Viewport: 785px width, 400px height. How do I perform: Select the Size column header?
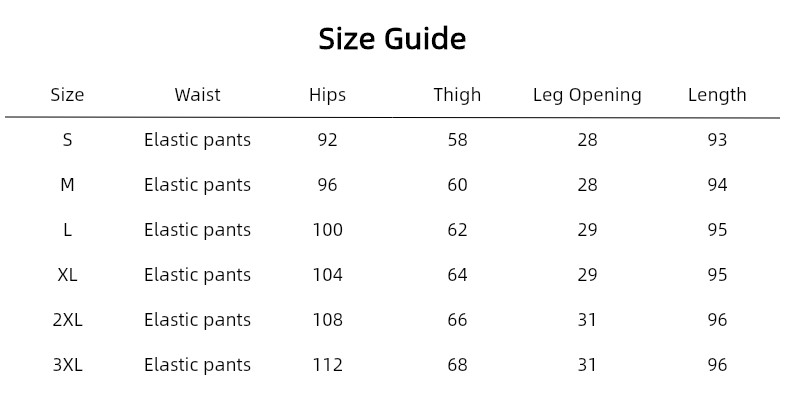tap(67, 95)
